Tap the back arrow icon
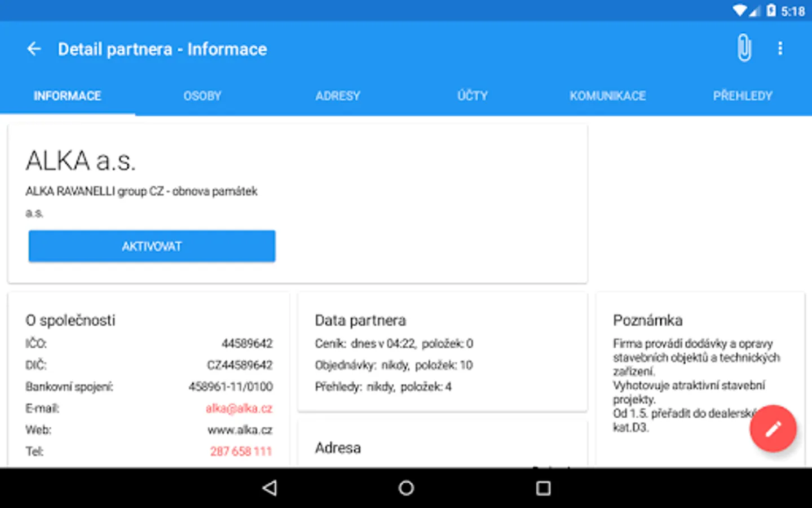812x508 pixels. tap(34, 49)
